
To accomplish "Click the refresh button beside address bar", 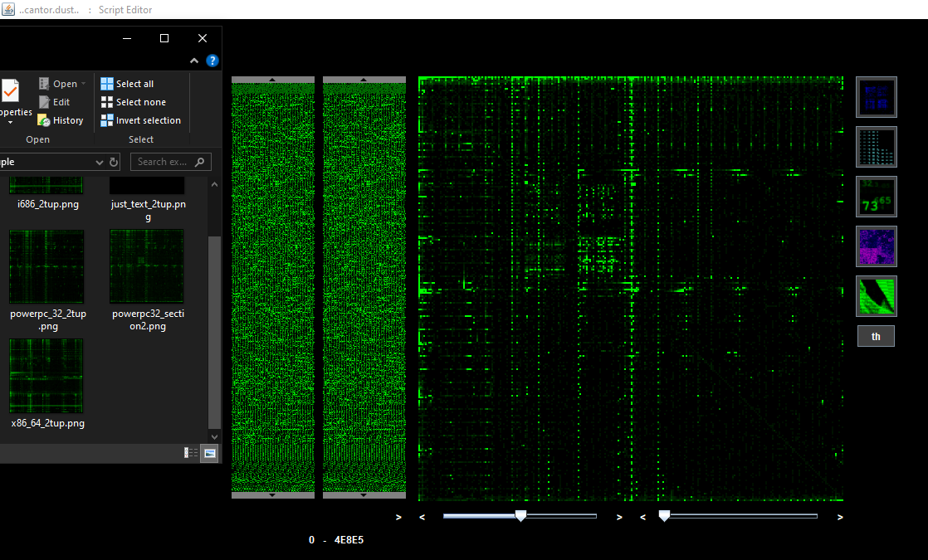I will (114, 162).
